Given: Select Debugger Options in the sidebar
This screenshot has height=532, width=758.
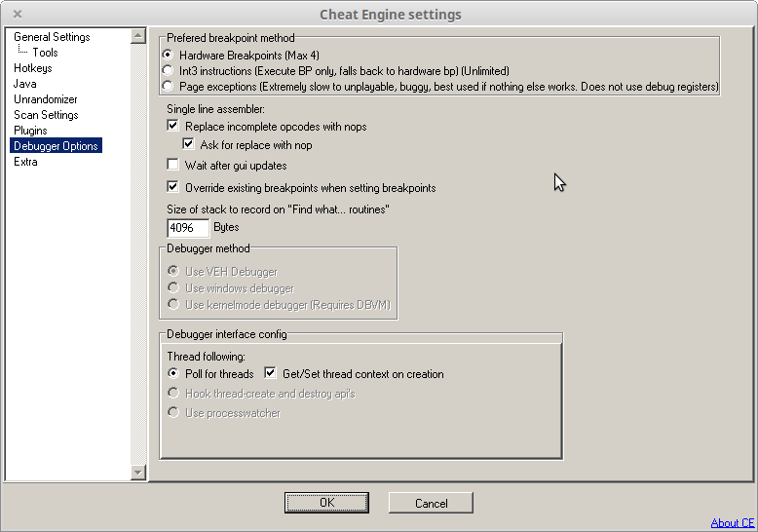Looking at the screenshot, I should 56,145.
